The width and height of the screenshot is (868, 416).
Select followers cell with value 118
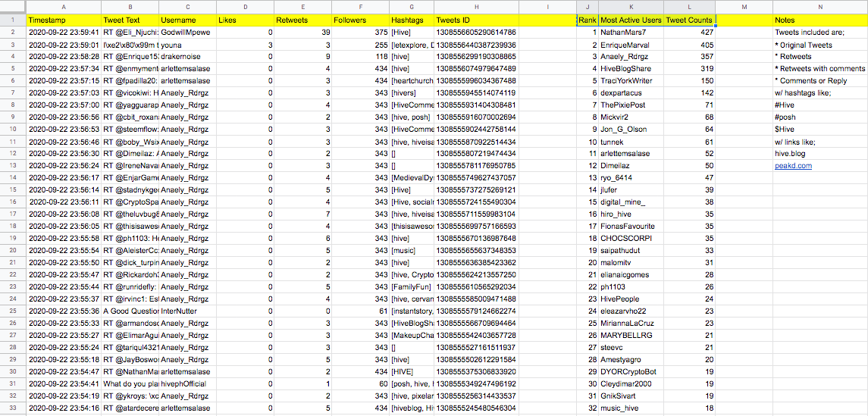tap(360, 56)
